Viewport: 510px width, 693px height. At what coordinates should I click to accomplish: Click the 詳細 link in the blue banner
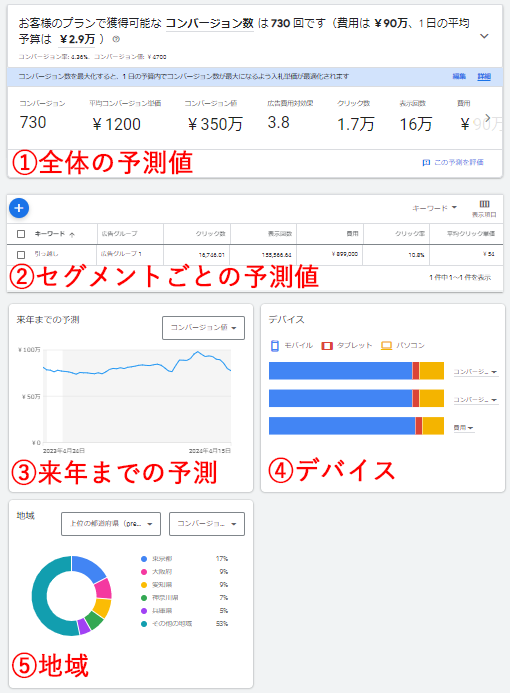point(484,76)
